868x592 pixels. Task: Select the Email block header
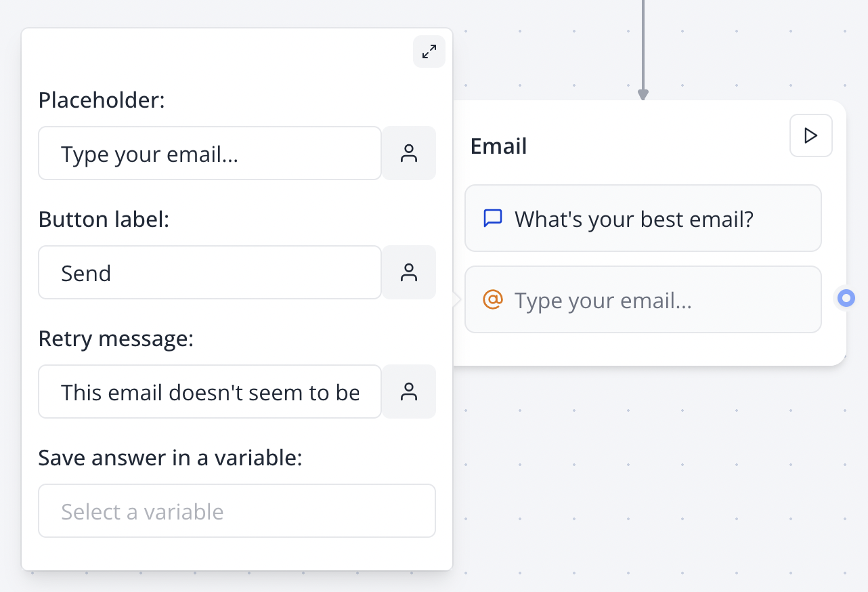(x=498, y=146)
